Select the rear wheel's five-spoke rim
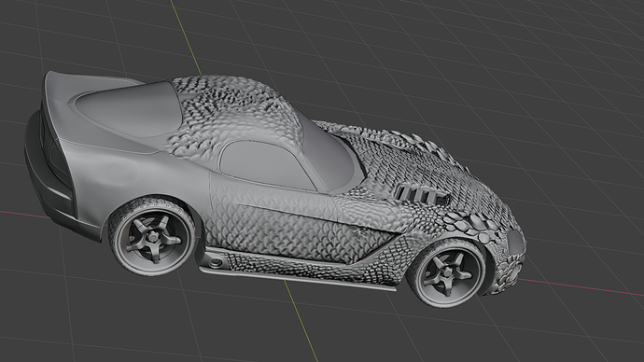 point(153,237)
